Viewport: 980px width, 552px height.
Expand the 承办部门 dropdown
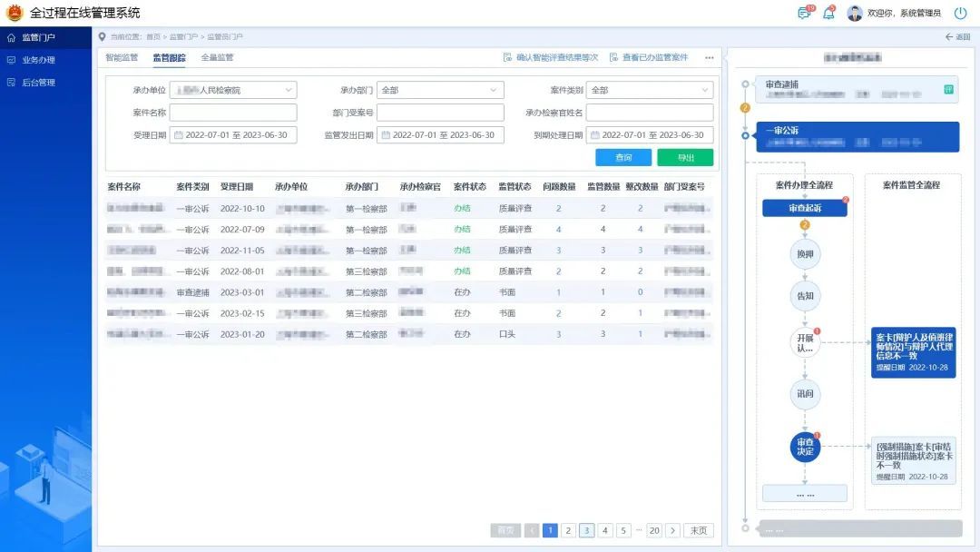pos(440,90)
